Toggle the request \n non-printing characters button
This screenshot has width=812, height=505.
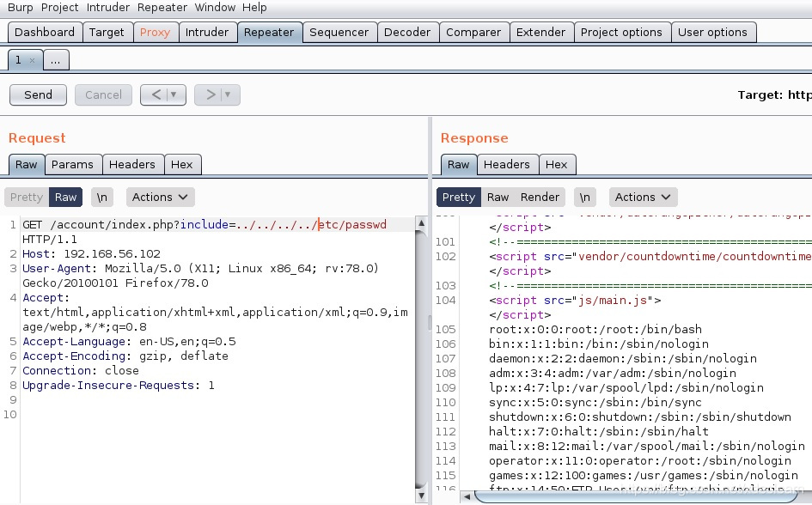point(102,198)
